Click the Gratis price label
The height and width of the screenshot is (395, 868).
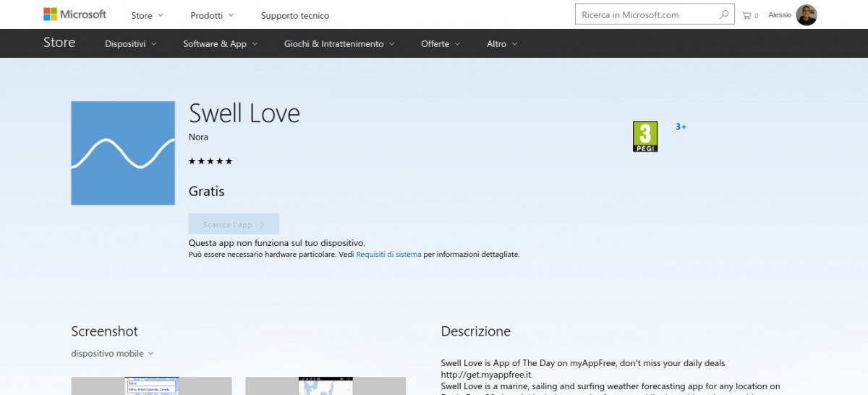tap(206, 192)
